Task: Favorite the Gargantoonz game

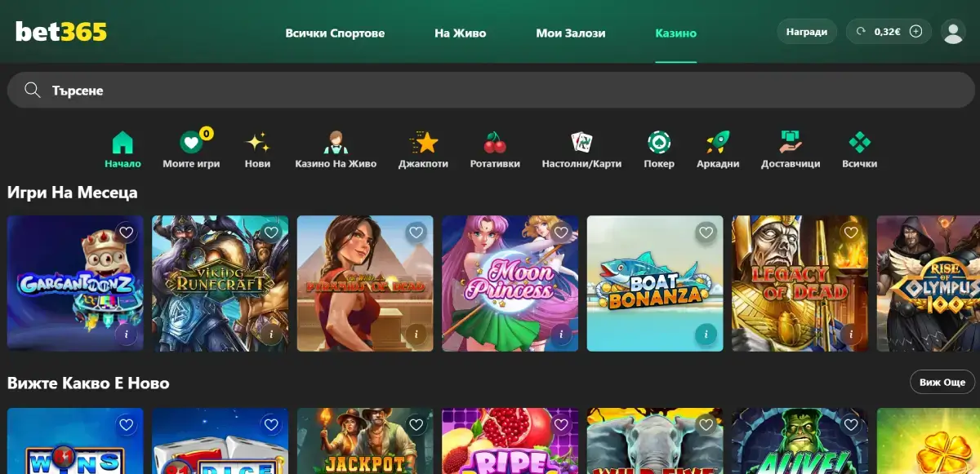Action: pos(126,233)
